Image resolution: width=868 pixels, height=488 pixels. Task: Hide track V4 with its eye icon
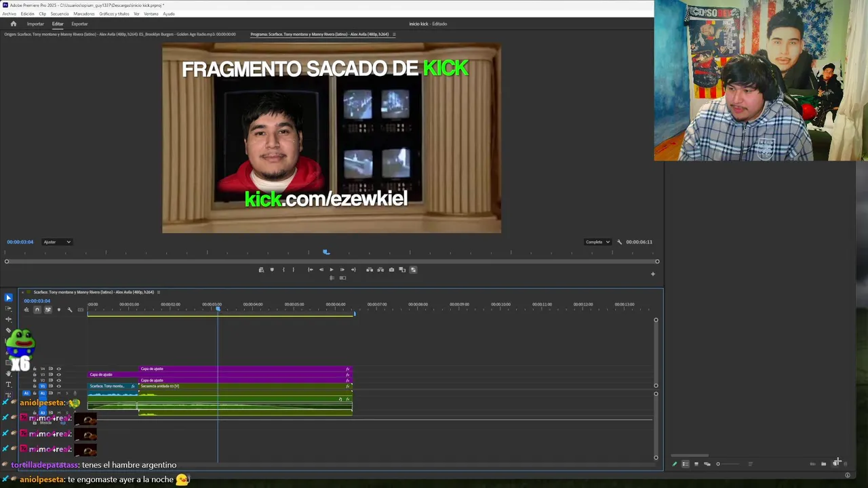[x=59, y=369]
